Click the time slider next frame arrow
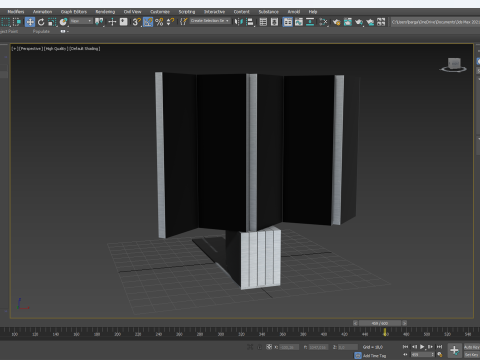Screen dimensions: 480x360 [404, 323]
